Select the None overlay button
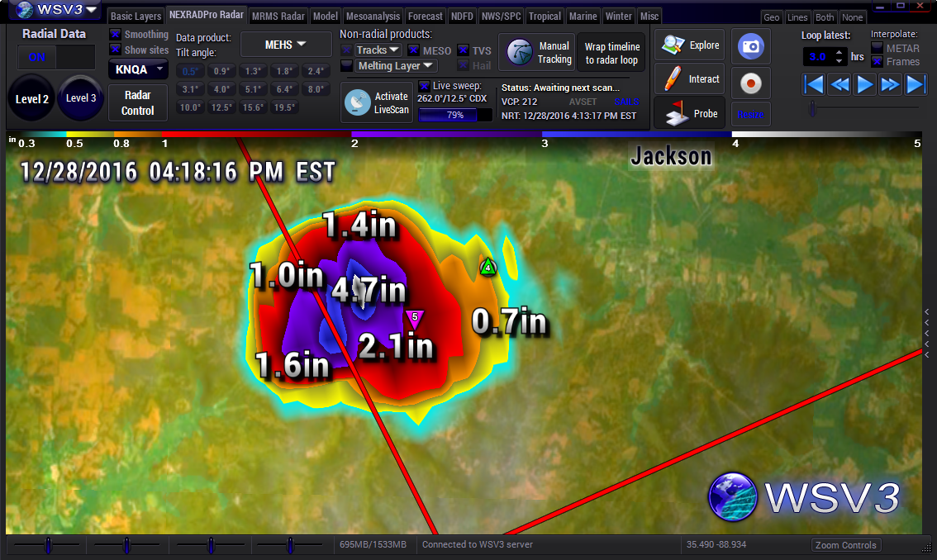Viewport: 937px width, 560px height. point(852,17)
